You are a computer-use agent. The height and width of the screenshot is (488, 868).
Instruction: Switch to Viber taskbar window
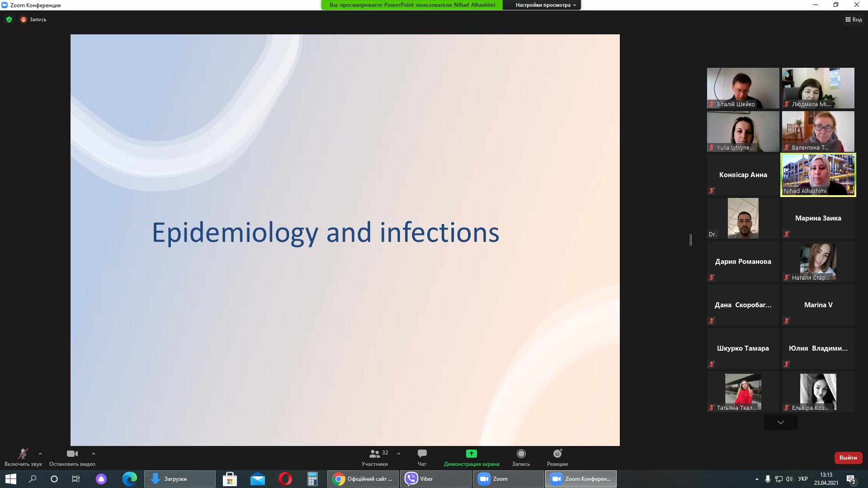coord(436,479)
